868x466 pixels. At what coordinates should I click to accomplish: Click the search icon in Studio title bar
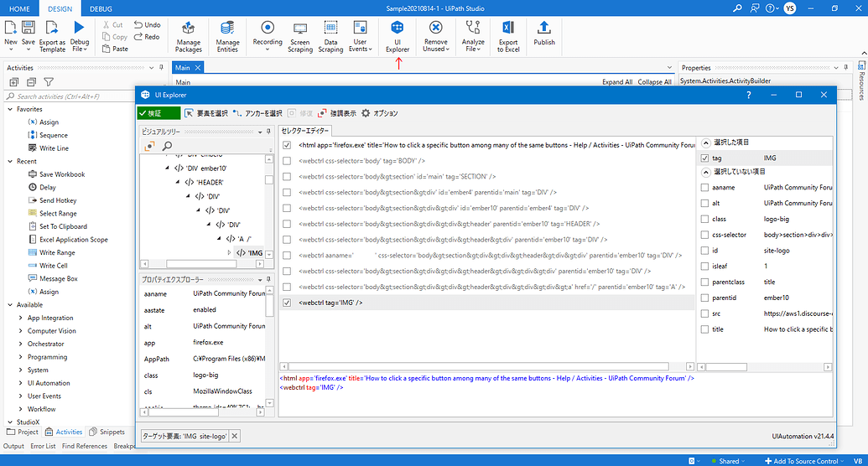[737, 8]
